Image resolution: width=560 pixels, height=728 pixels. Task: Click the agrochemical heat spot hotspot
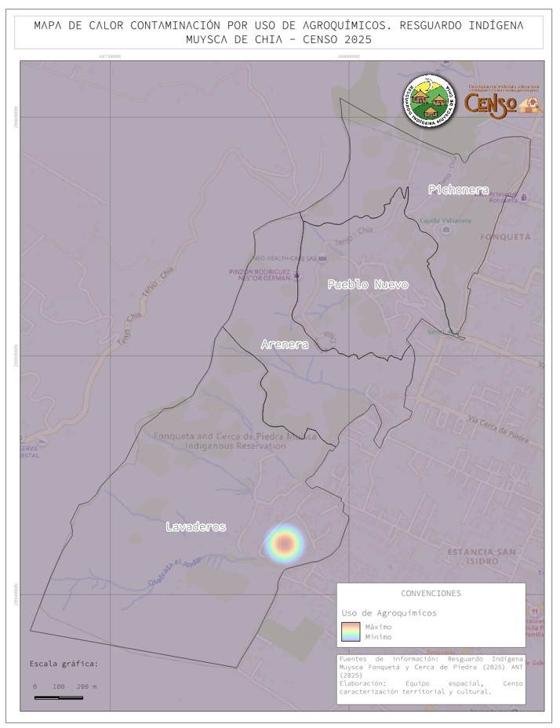(284, 544)
